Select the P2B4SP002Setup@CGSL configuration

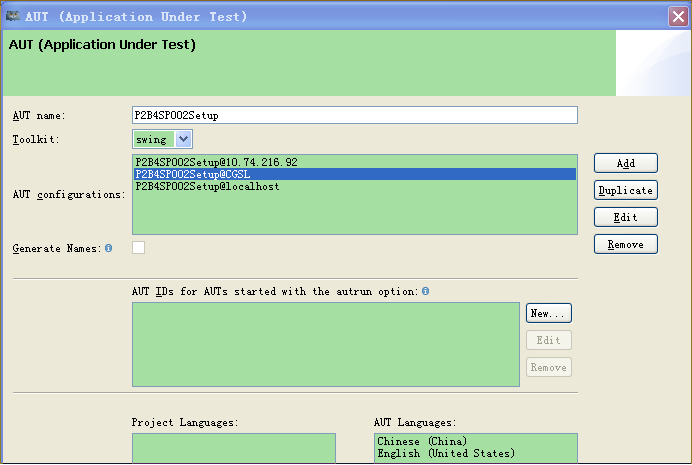tap(355, 174)
